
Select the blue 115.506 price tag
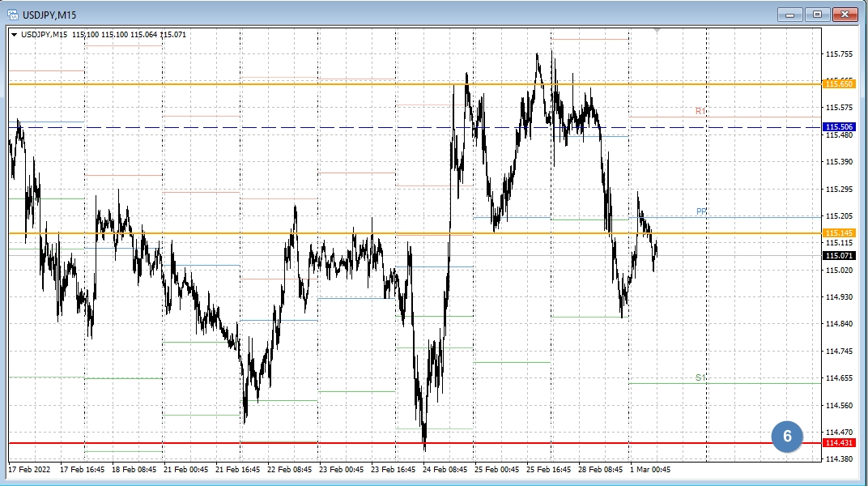tap(839, 127)
